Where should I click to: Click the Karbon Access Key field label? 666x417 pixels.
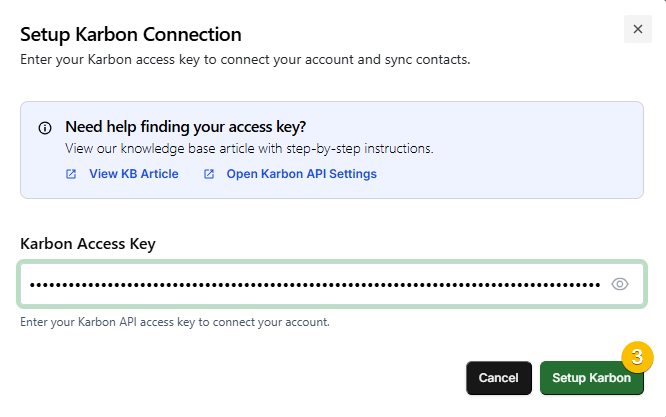tap(88, 243)
